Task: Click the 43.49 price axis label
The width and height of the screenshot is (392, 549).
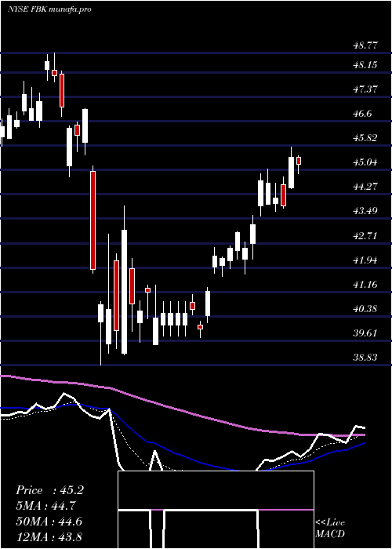Action: pos(365,211)
